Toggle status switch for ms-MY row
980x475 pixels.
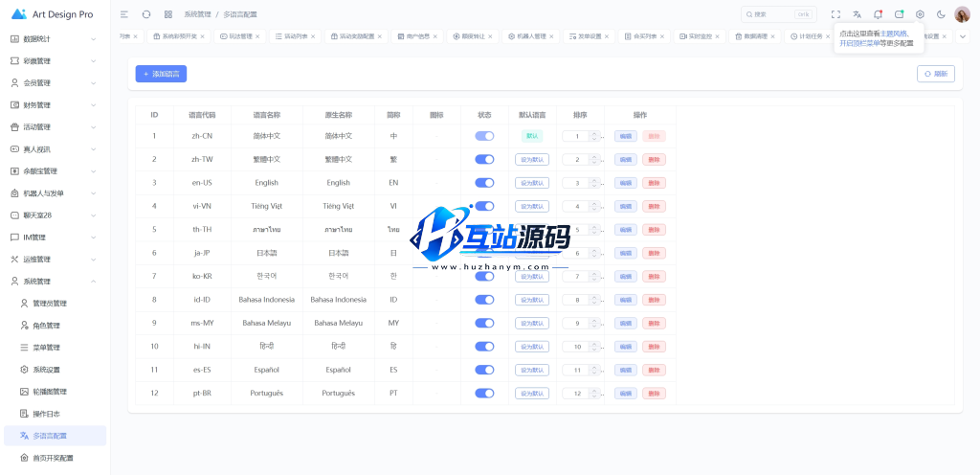[x=484, y=323]
